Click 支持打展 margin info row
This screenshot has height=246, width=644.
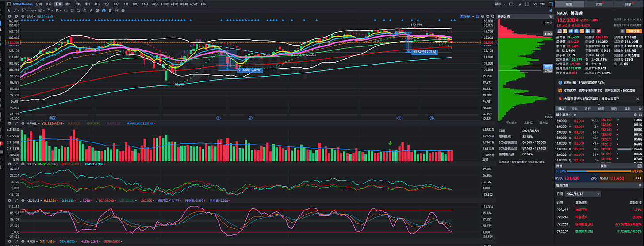click(x=599, y=82)
